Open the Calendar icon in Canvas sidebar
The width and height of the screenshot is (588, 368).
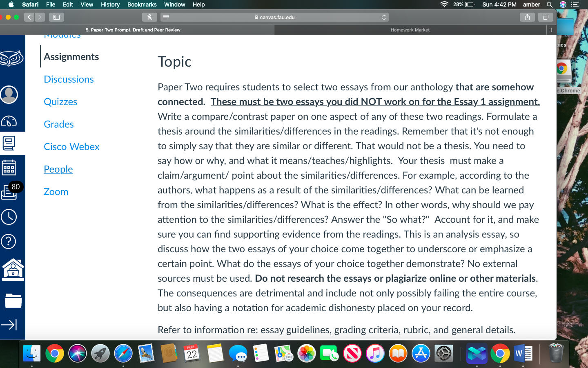coord(9,168)
